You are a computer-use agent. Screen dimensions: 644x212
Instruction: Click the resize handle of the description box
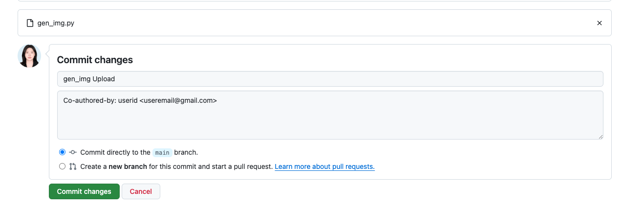click(x=600, y=136)
